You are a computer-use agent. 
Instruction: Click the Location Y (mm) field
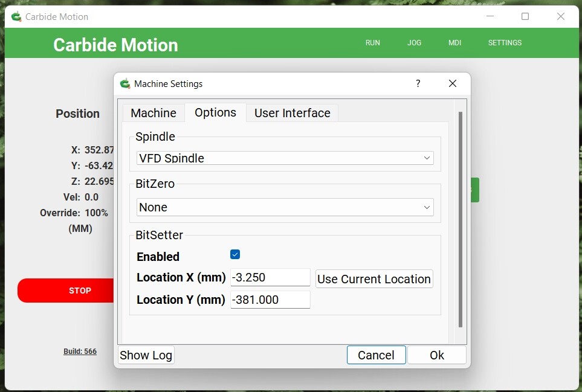270,300
